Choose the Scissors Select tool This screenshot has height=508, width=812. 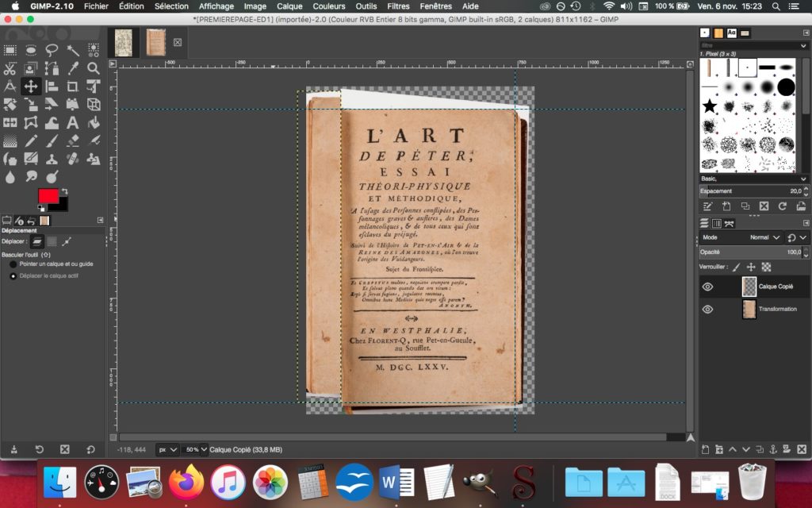[10, 68]
